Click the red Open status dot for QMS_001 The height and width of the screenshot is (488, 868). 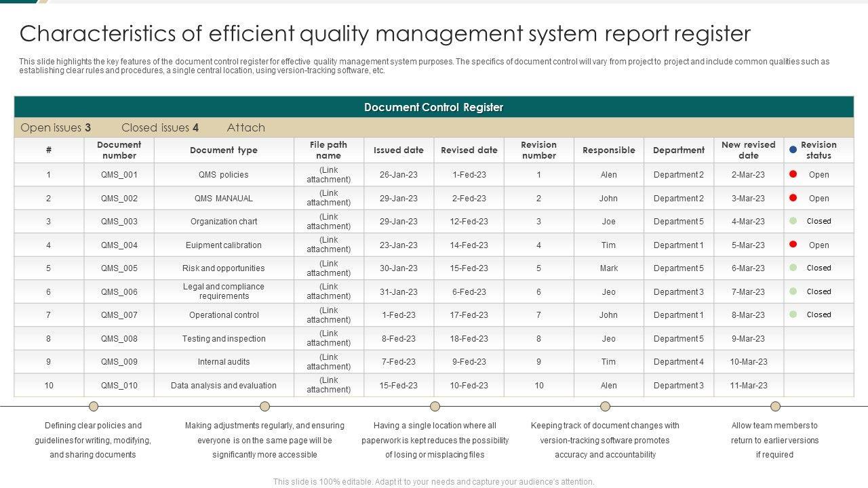pyautogui.click(x=793, y=174)
